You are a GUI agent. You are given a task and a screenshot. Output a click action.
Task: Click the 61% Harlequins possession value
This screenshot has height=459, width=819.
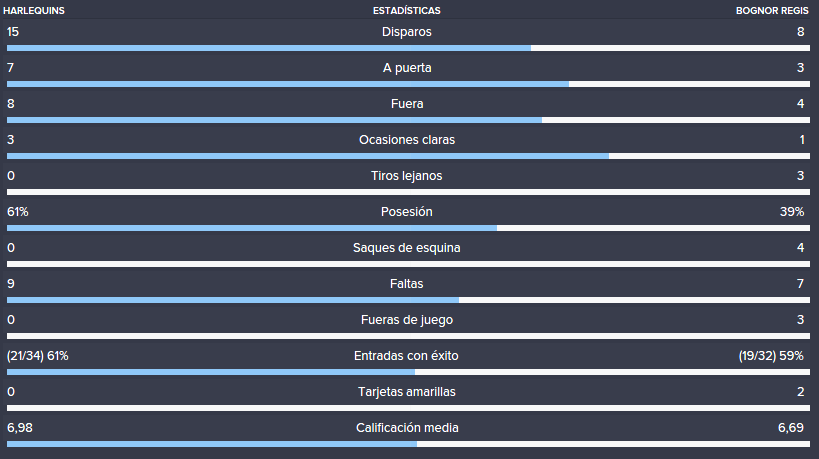[18, 212]
